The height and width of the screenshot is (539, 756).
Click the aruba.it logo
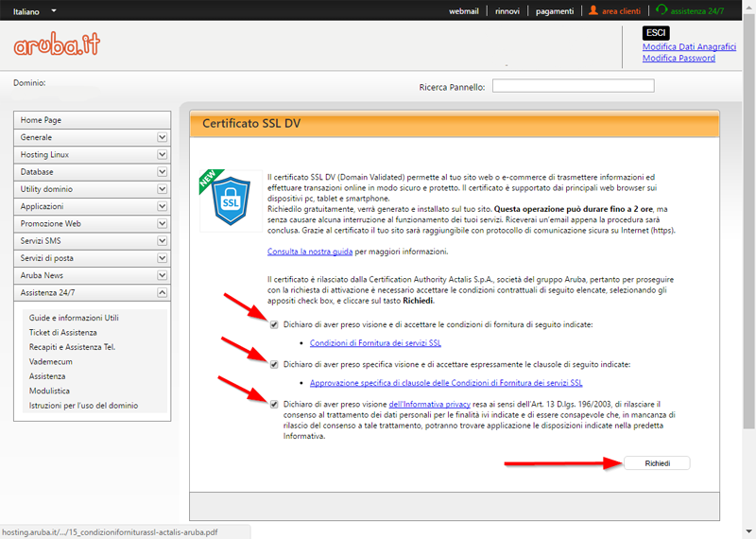(57, 43)
